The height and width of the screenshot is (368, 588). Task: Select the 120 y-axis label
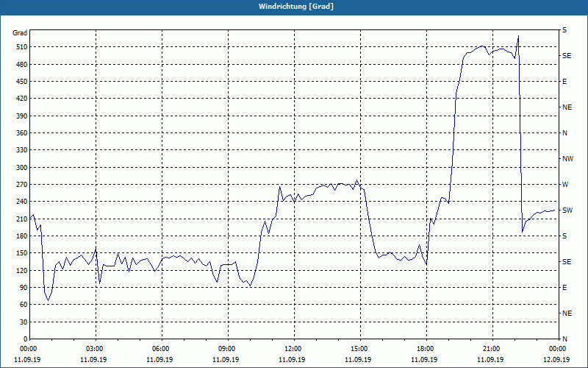click(22, 270)
